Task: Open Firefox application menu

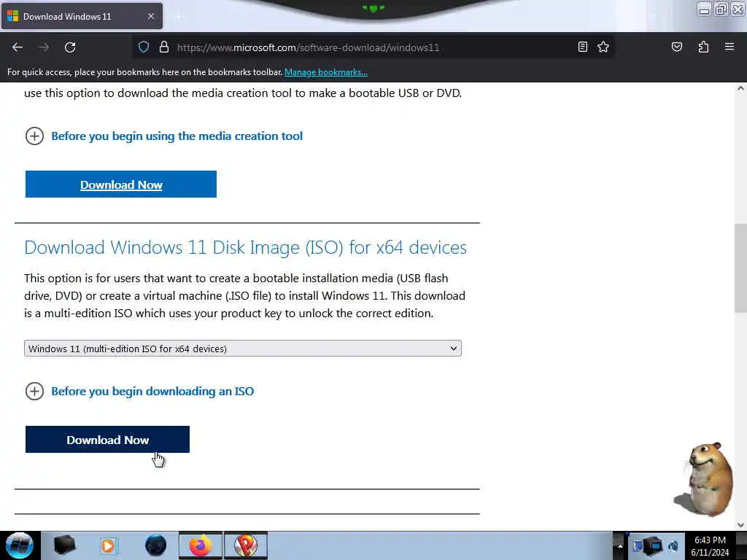Action: pos(729,47)
